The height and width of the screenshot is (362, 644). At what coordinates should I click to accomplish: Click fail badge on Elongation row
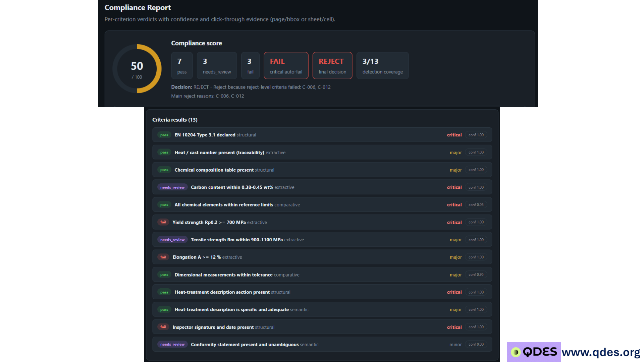pos(163,257)
